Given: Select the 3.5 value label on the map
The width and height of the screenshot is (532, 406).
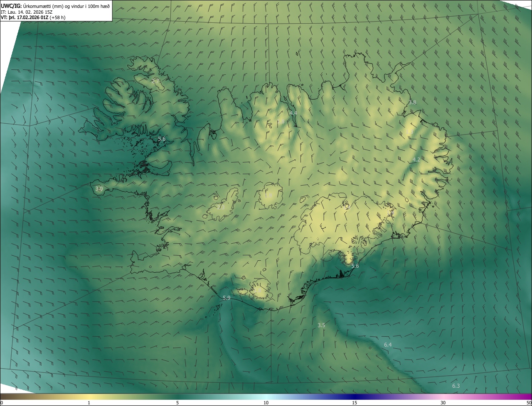Looking at the screenshot, I should tap(321, 325).
